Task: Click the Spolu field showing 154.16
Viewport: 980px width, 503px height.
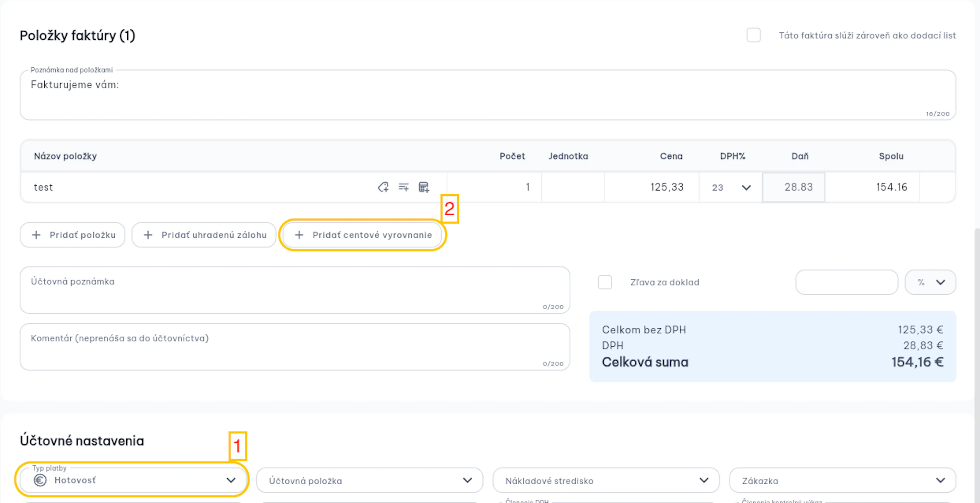Action: (x=872, y=187)
